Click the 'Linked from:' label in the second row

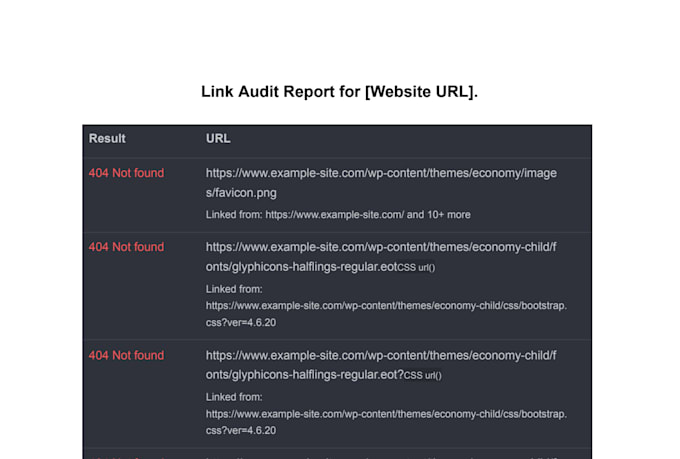[234, 289]
